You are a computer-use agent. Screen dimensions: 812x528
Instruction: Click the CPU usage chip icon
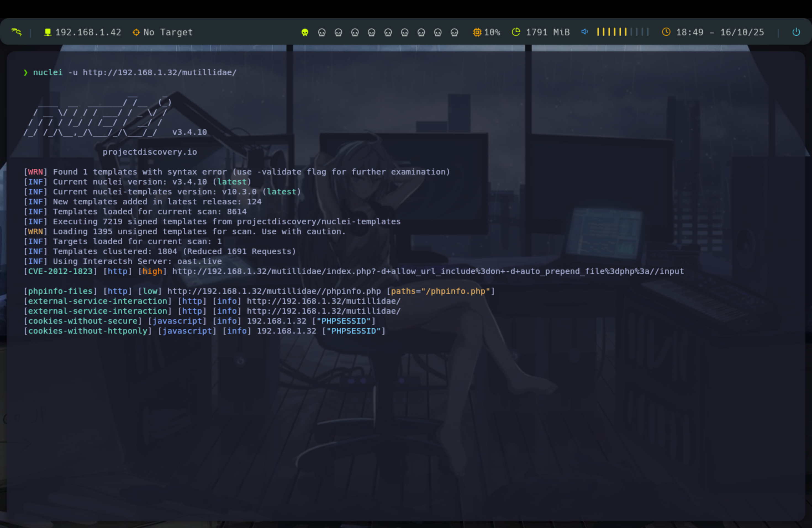pyautogui.click(x=477, y=32)
